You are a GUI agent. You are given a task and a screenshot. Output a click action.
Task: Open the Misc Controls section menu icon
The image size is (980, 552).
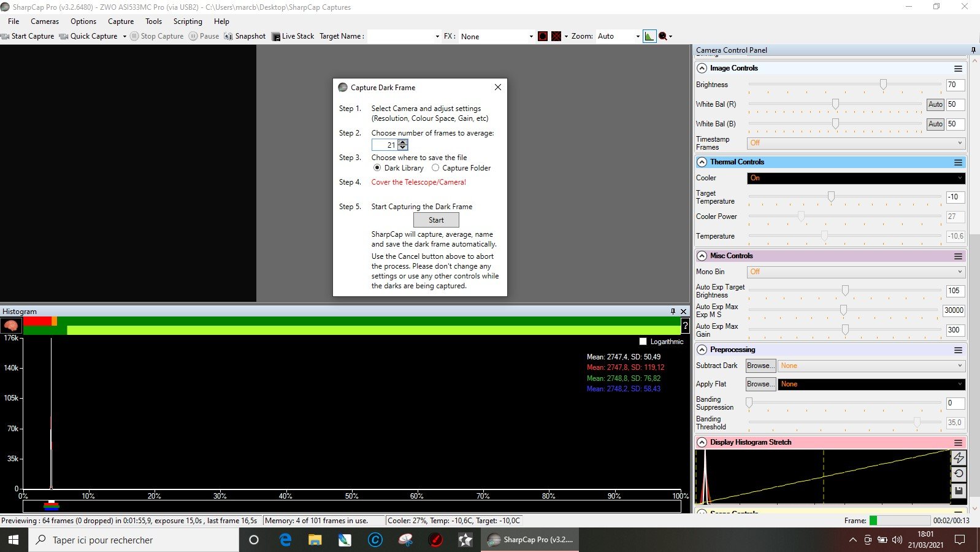(958, 256)
